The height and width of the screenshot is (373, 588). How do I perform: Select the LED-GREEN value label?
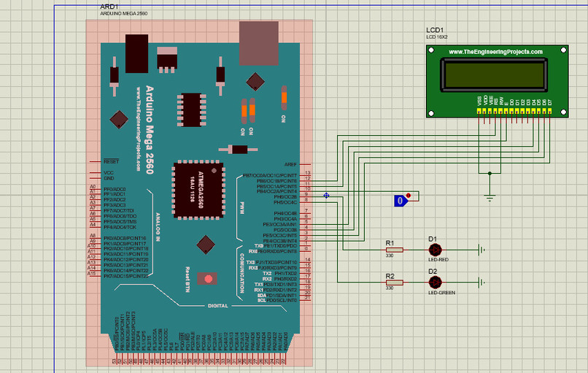click(x=442, y=293)
